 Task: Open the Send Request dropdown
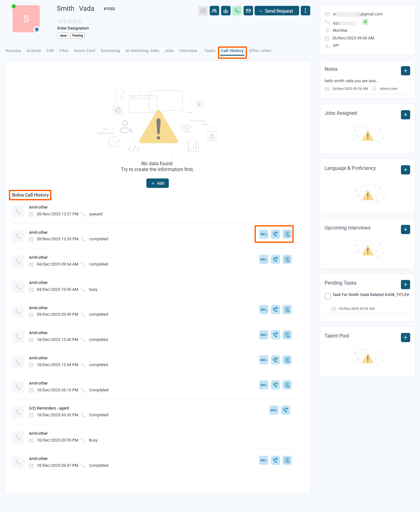pyautogui.click(x=277, y=11)
